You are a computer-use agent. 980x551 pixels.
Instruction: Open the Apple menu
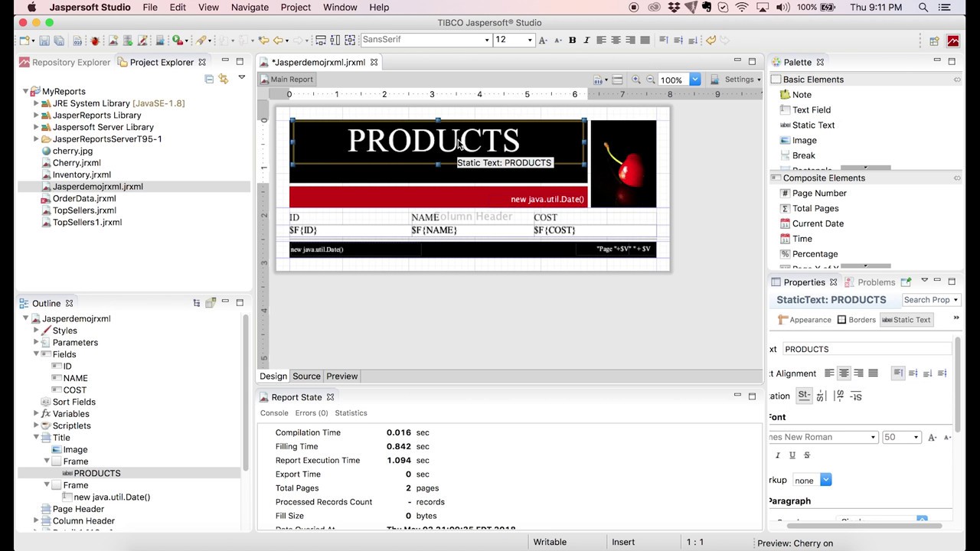(31, 8)
